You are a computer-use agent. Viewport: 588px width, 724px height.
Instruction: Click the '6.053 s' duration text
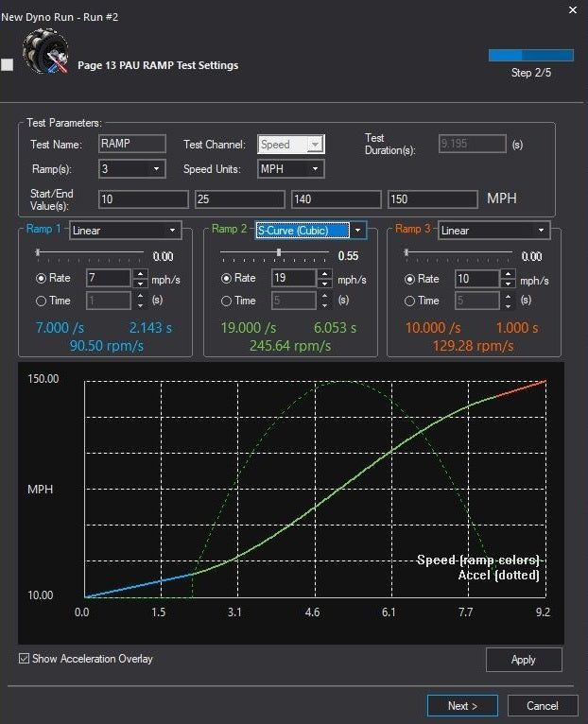[x=336, y=328]
